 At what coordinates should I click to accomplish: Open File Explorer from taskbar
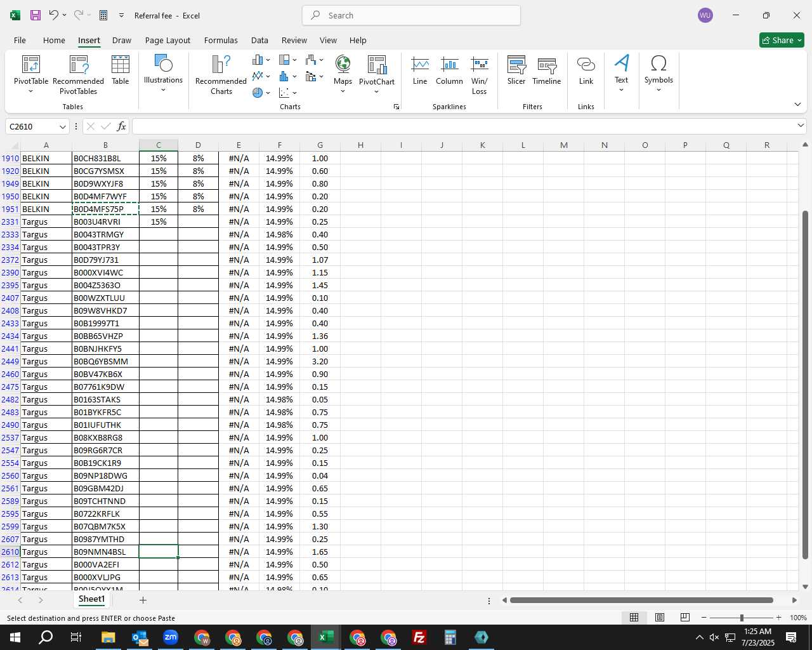[x=108, y=637]
